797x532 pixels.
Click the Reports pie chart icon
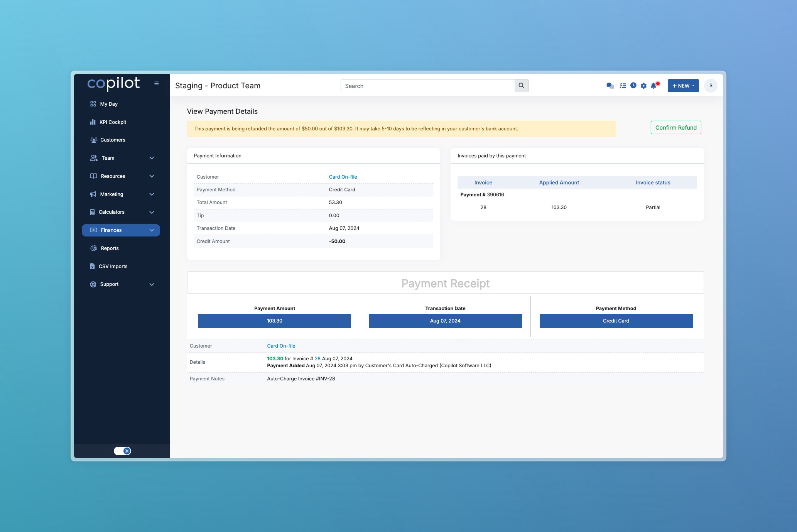[93, 248]
